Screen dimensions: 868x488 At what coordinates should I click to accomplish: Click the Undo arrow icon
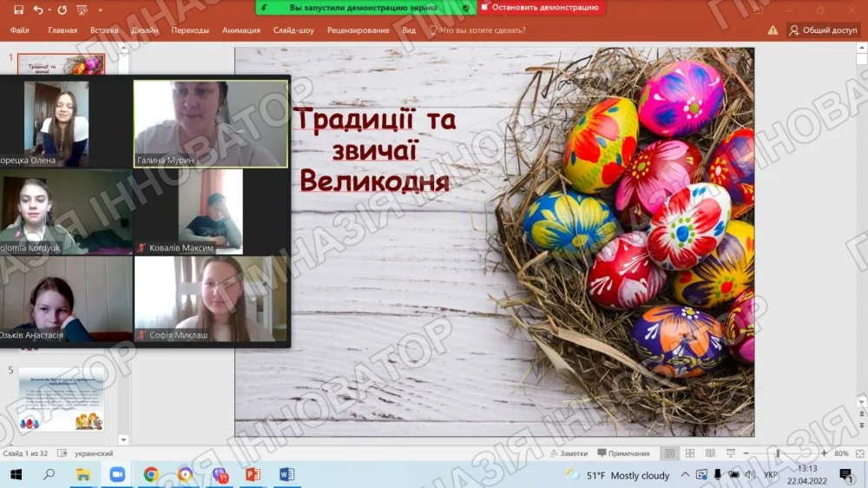37,10
